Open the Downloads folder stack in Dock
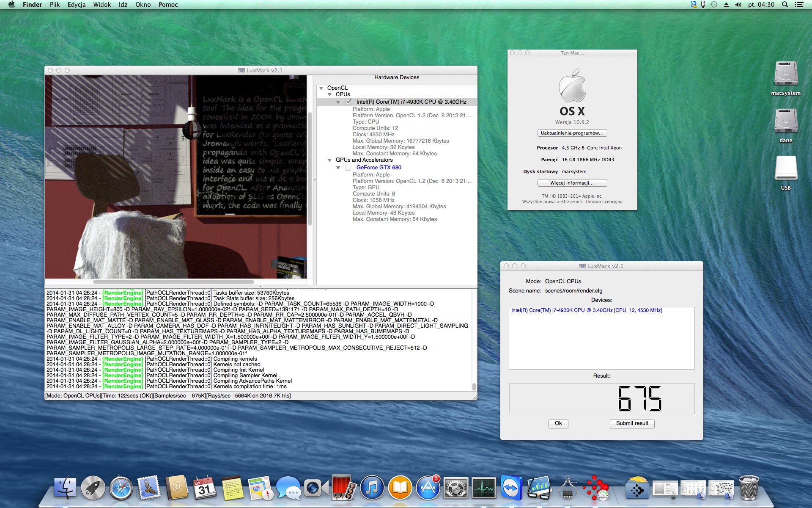The width and height of the screenshot is (812, 508). [637, 488]
